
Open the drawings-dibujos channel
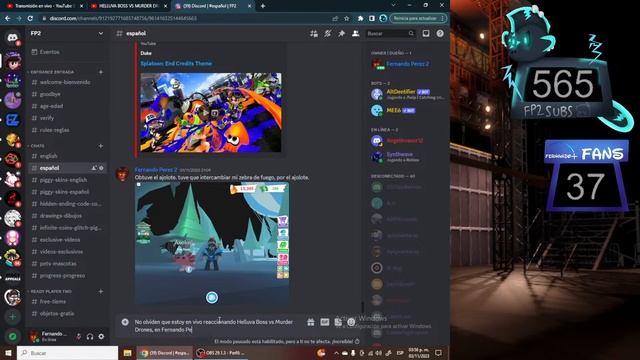coord(67,216)
